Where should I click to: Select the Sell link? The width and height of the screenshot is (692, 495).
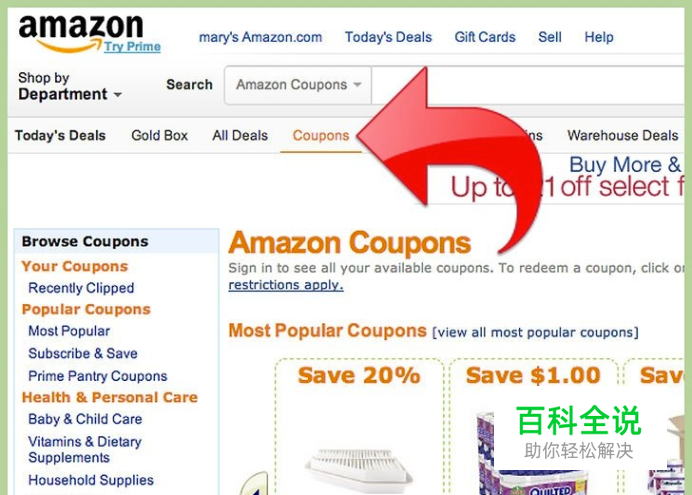550,37
